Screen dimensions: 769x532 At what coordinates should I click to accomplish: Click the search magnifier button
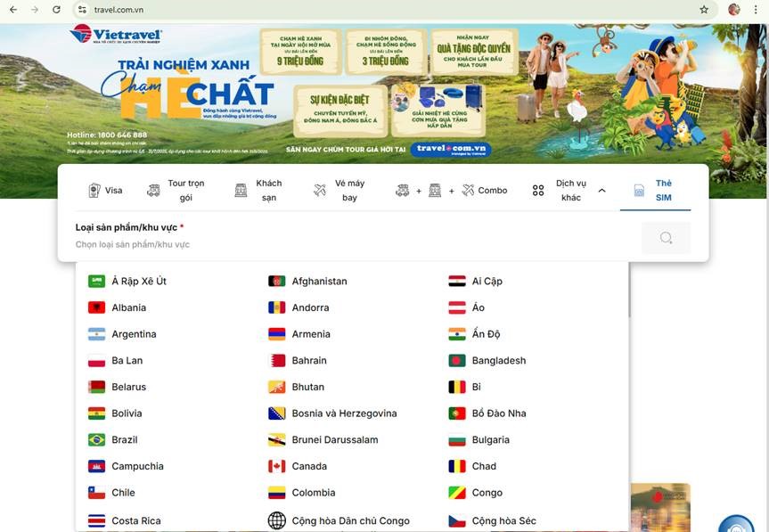point(666,238)
